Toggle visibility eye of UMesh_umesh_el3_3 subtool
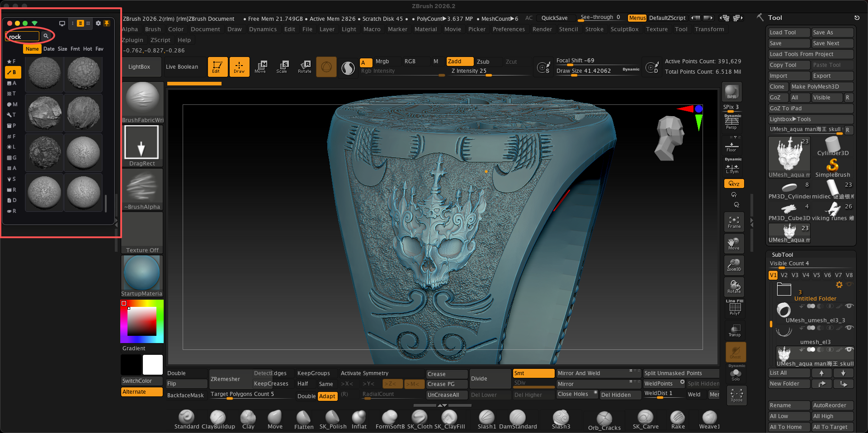This screenshot has height=433, width=868. pyautogui.click(x=849, y=306)
